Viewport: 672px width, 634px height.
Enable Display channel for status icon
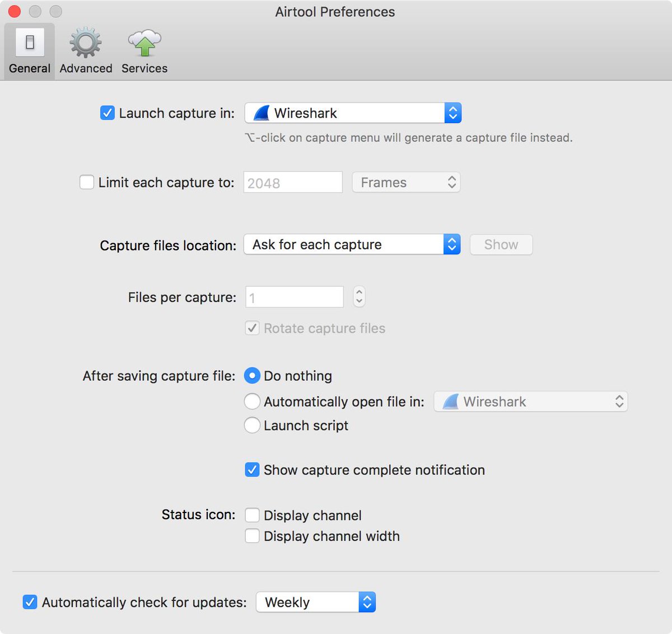[252, 515]
